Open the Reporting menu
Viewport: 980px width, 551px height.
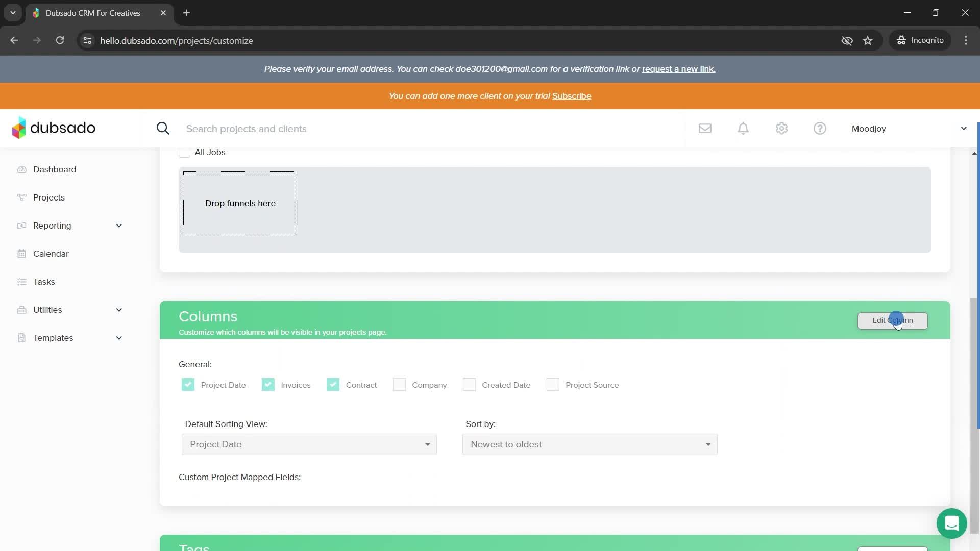click(x=52, y=226)
